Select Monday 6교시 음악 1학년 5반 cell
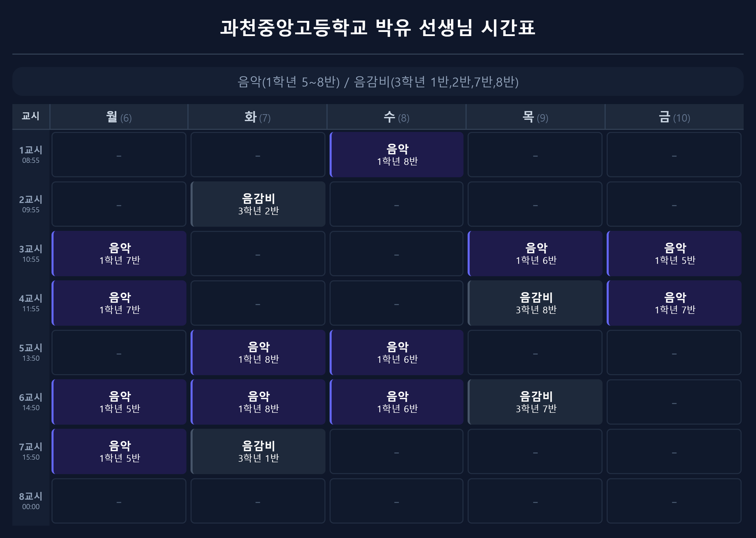 119,402
